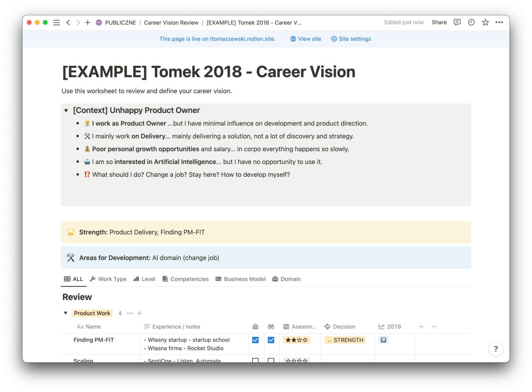Open the three-dot page options menu

(499, 22)
